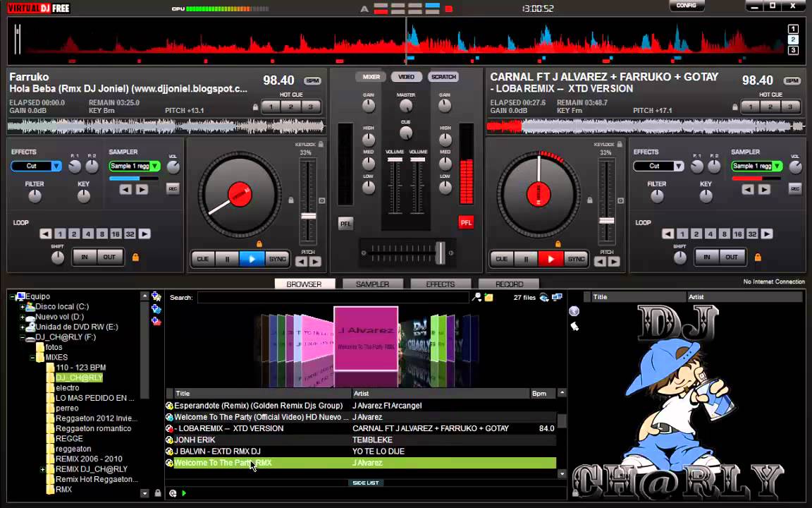
Task: Pause the right deck
Action: click(x=526, y=259)
